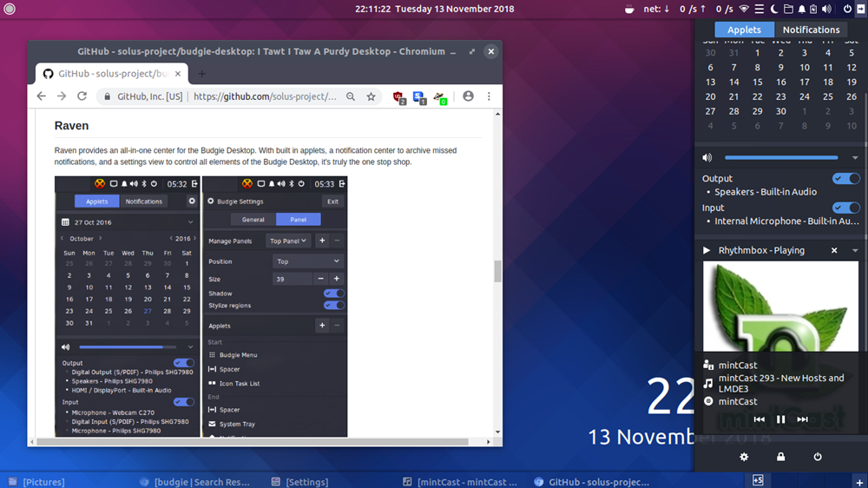Open Raven settings gear at panel bottom
868x488 pixels.
click(744, 457)
